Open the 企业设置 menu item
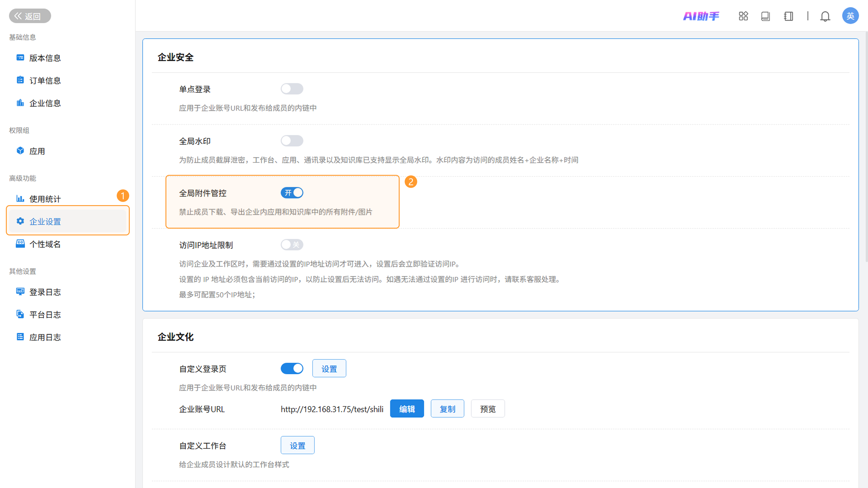 [x=45, y=221]
